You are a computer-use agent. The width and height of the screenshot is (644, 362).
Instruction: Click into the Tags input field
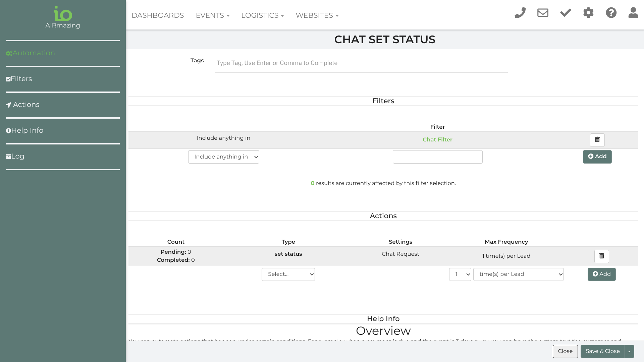coord(361,63)
